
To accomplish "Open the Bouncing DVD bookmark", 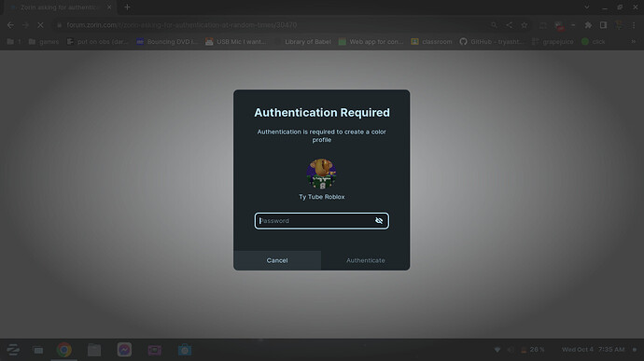I will coord(167,41).
